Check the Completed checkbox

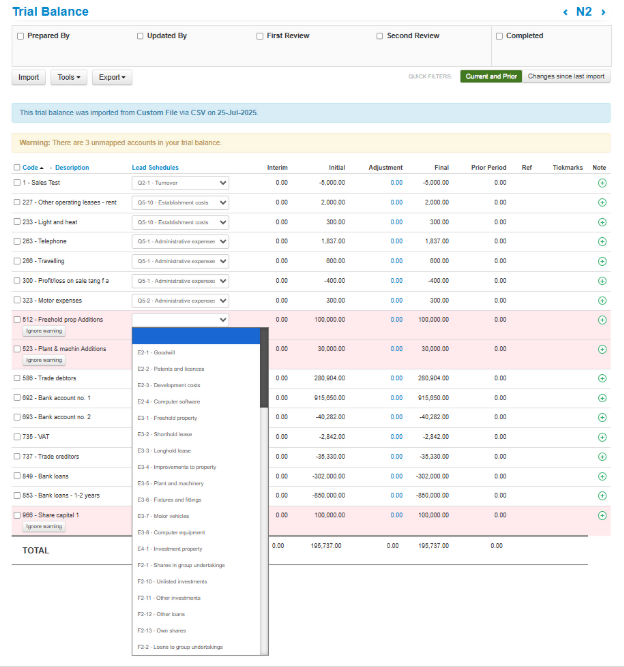tap(500, 36)
